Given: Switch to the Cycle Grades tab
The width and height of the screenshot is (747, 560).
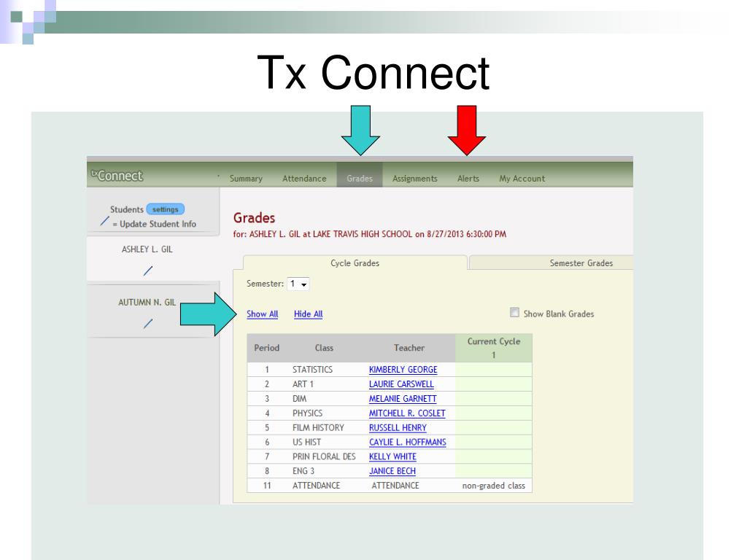Looking at the screenshot, I should point(355,262).
